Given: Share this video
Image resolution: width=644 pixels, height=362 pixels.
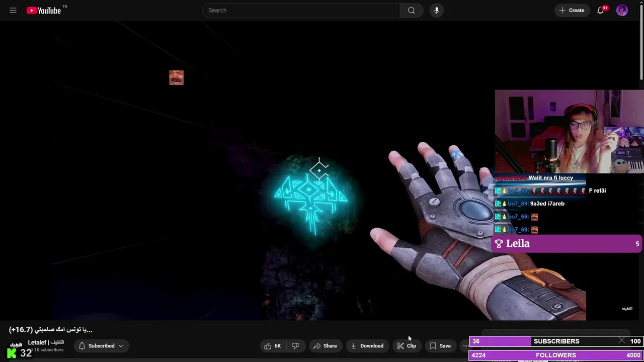Looking at the screenshot, I should click(325, 346).
